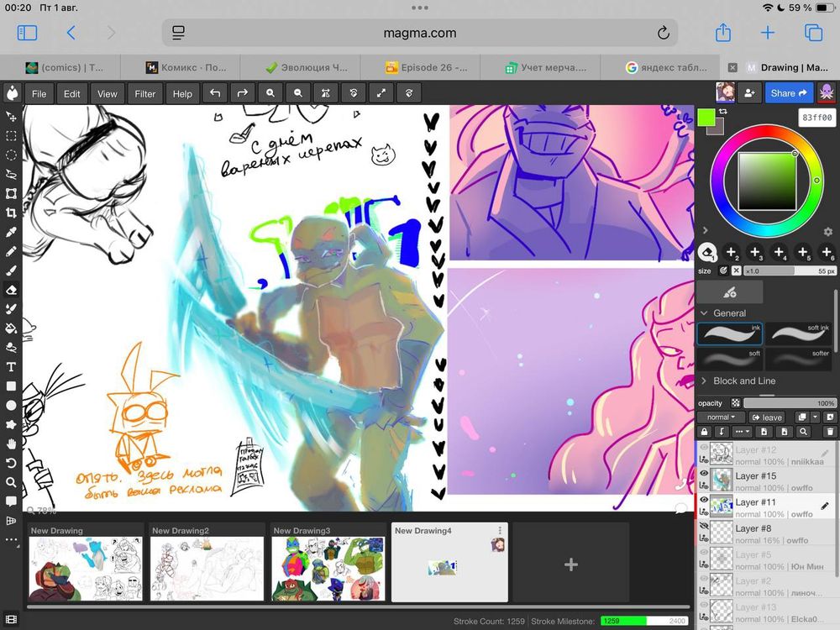Open the File menu
This screenshot has width=840, height=630.
(39, 94)
